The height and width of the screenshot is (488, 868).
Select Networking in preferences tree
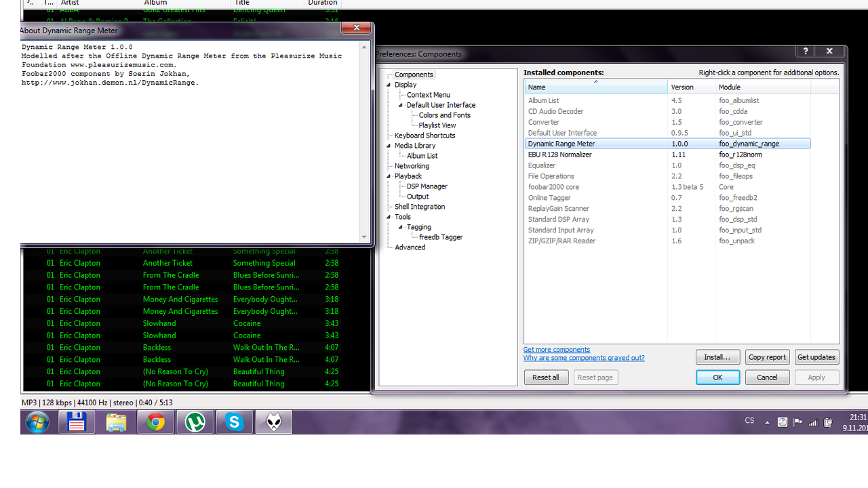coord(412,166)
